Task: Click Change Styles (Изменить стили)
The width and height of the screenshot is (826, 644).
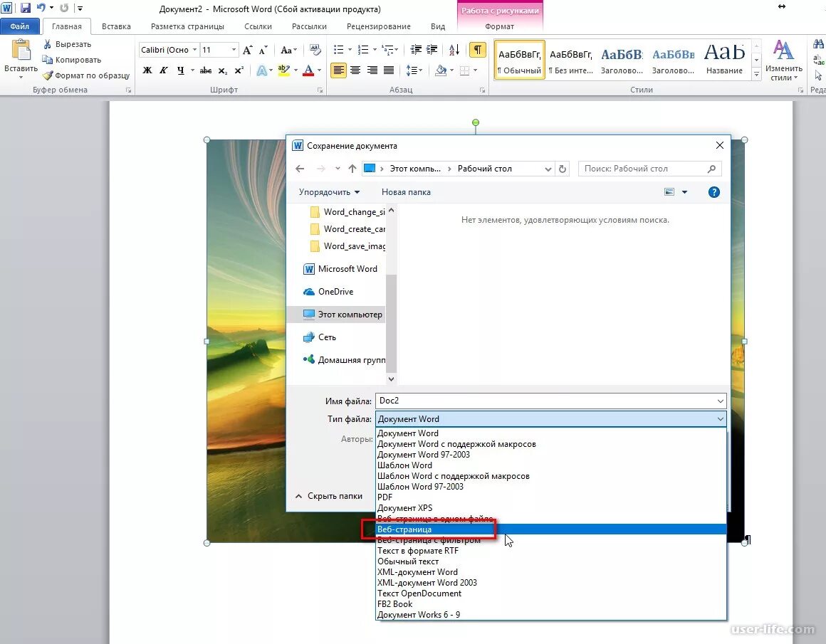Action: click(783, 60)
